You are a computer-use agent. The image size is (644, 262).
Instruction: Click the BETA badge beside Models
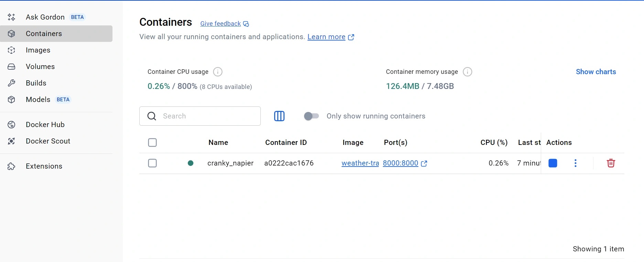point(63,100)
